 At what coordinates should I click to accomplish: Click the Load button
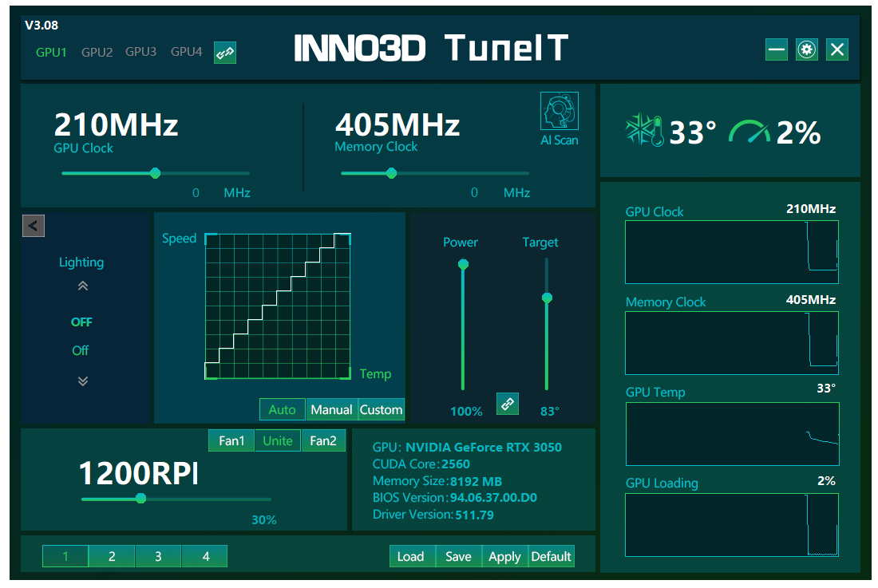click(412, 557)
